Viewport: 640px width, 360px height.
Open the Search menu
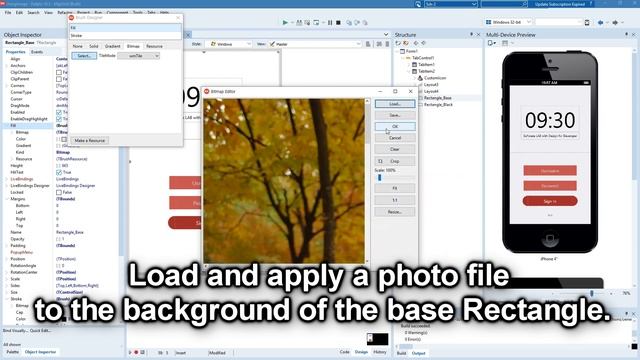coord(33,13)
